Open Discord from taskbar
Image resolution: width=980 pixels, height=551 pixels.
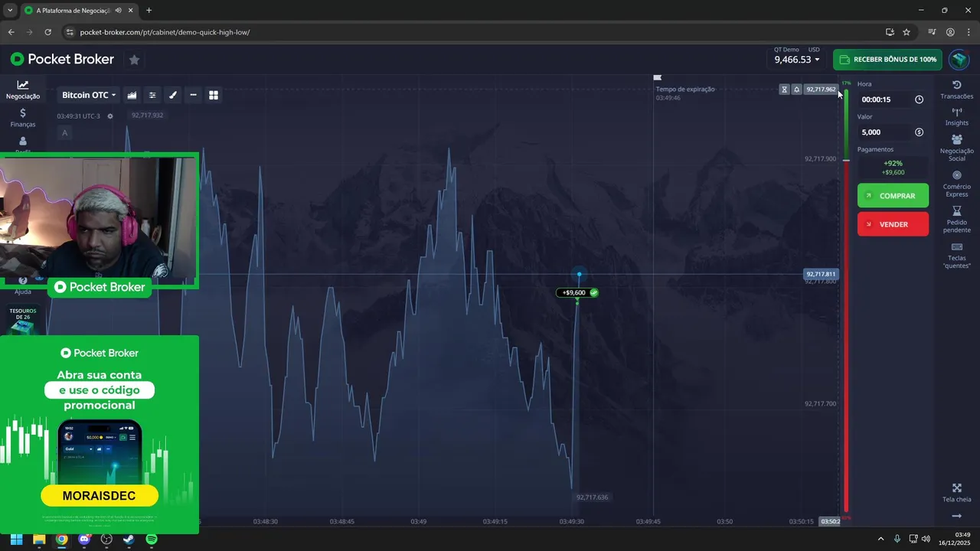coord(84,539)
